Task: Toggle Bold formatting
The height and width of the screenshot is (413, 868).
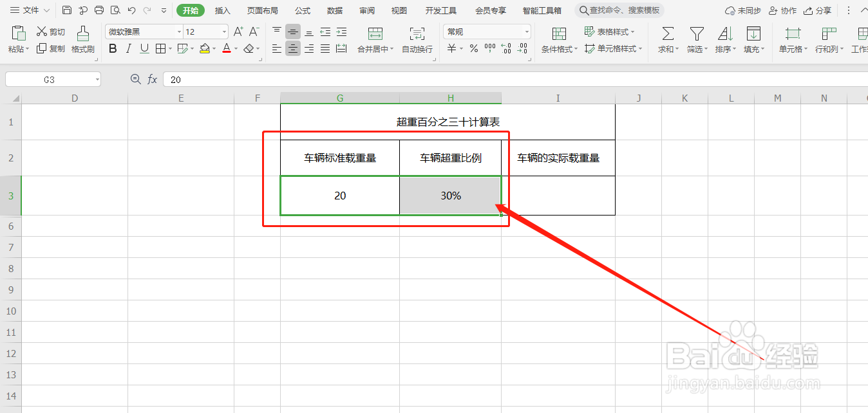Action: 113,48
